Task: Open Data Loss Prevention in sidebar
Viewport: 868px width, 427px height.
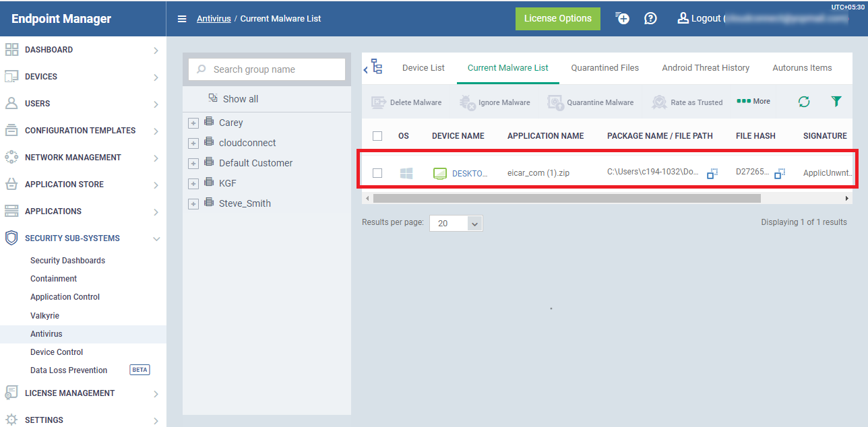Action: [x=69, y=370]
